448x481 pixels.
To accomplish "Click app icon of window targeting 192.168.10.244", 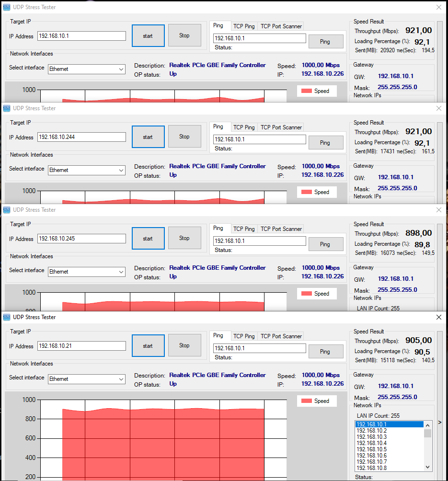I will pyautogui.click(x=6, y=108).
